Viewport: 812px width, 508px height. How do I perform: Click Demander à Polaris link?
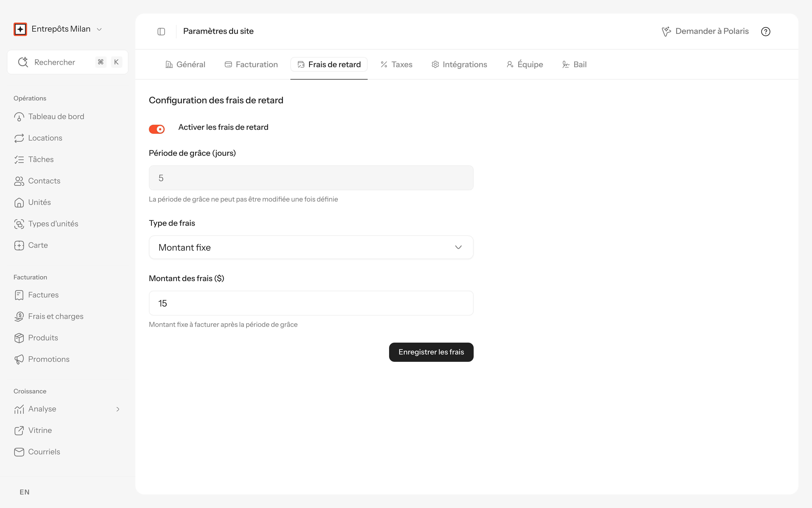tap(705, 31)
